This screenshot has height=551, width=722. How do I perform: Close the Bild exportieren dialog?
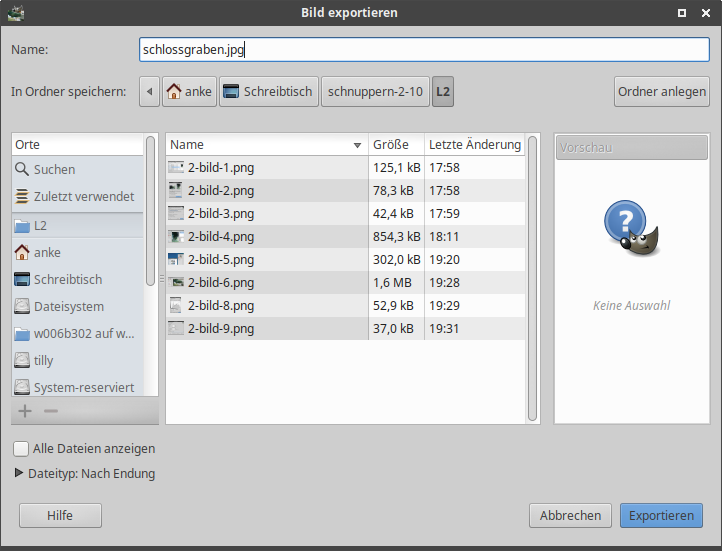[x=706, y=13]
